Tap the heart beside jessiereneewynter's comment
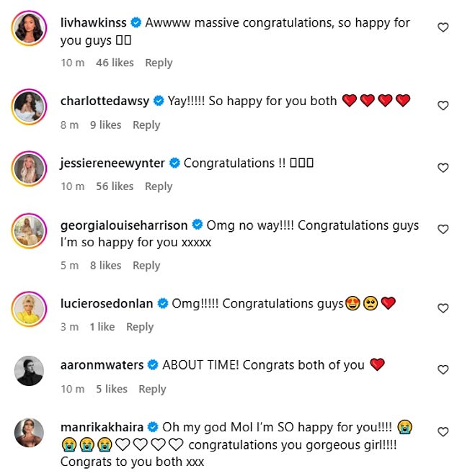This screenshot has height=476, width=457. 443,168
